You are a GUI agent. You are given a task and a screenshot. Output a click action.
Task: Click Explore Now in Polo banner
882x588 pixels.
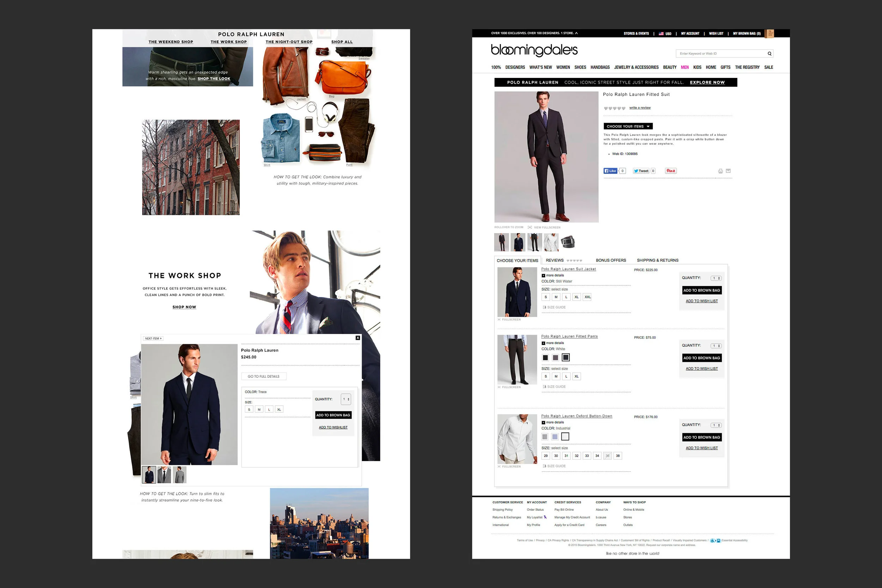click(707, 83)
